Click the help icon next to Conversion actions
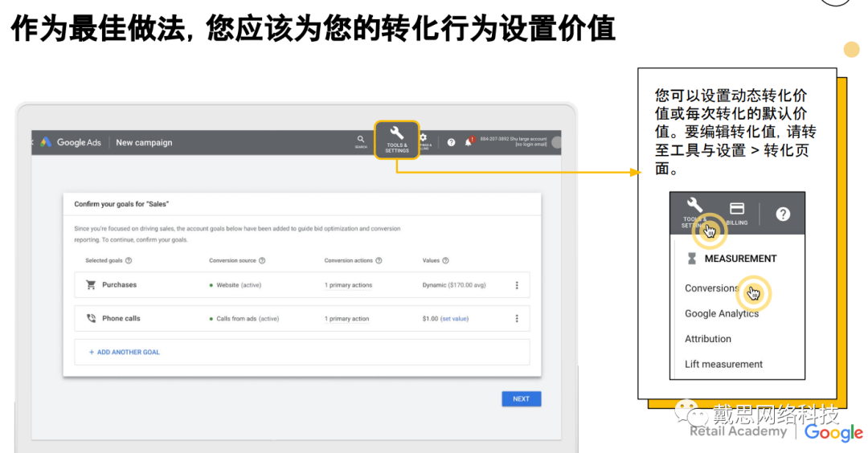868x453 pixels. (x=379, y=260)
